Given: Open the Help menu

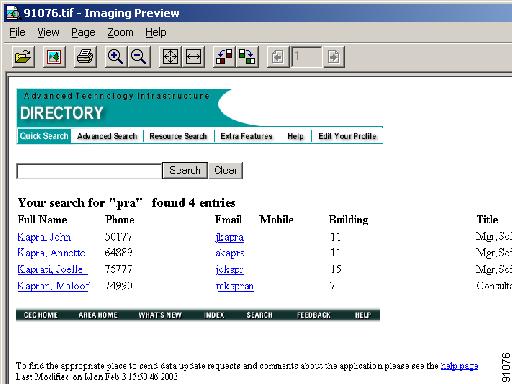Looking at the screenshot, I should 156,32.
